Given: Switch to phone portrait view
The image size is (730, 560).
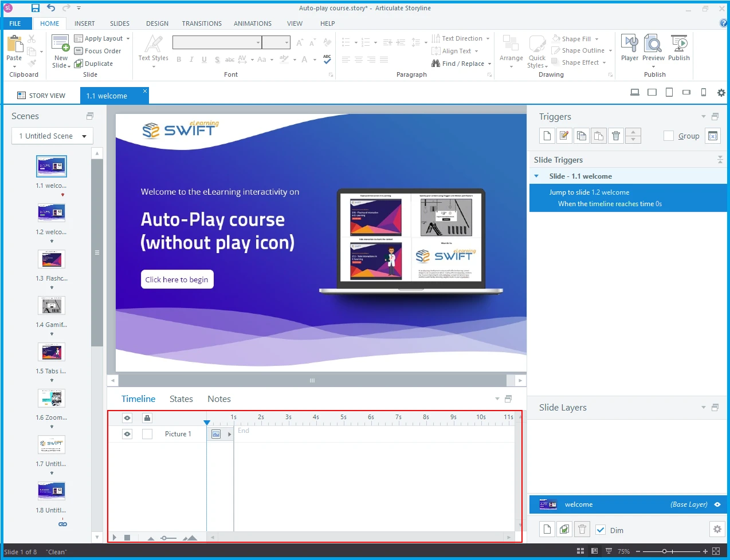Looking at the screenshot, I should point(704,92).
